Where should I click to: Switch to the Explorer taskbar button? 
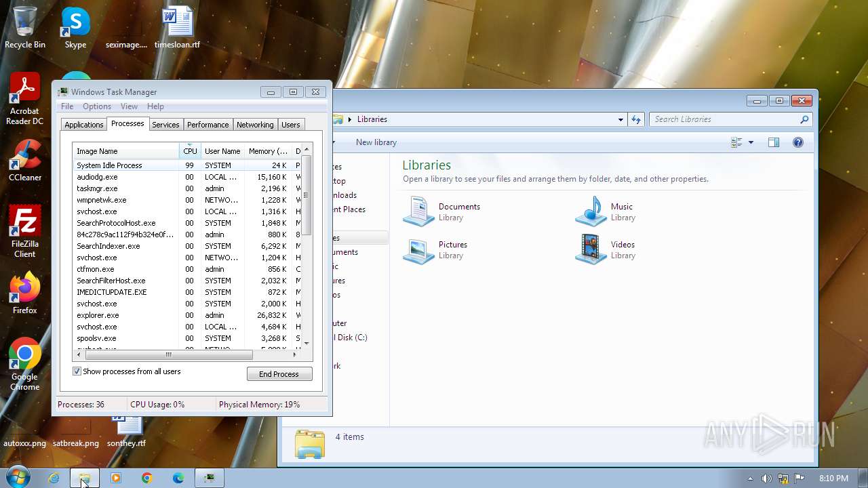[85, 478]
